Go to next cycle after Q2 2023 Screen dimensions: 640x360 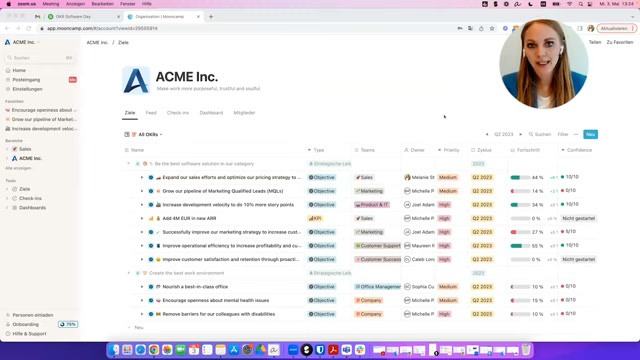[520, 134]
